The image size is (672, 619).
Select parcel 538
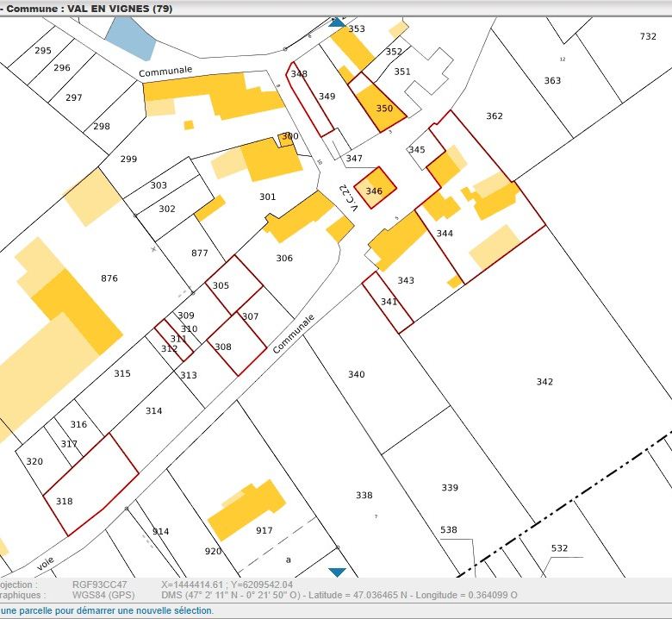[449, 530]
